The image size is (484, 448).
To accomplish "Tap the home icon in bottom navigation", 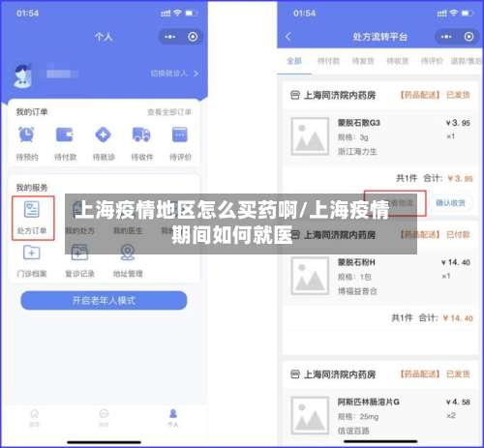I will [x=35, y=414].
